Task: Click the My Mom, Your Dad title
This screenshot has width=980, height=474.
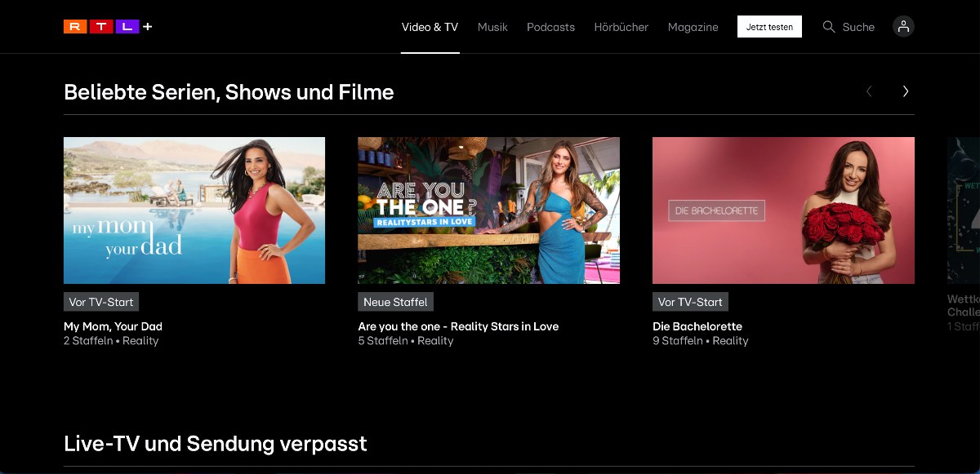Action: (x=113, y=326)
